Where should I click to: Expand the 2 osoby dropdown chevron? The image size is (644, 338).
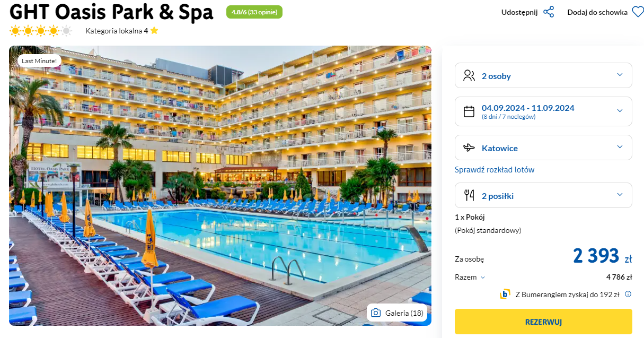click(620, 75)
